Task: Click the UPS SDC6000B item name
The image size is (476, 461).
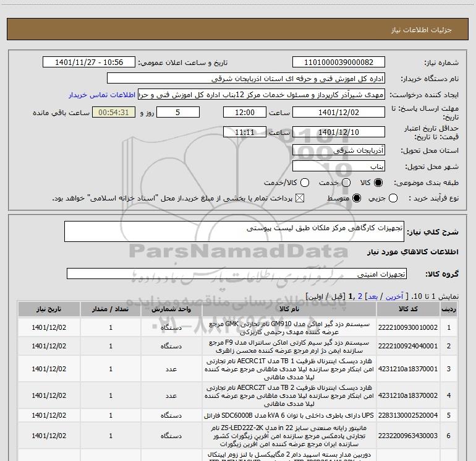Action: [289, 415]
